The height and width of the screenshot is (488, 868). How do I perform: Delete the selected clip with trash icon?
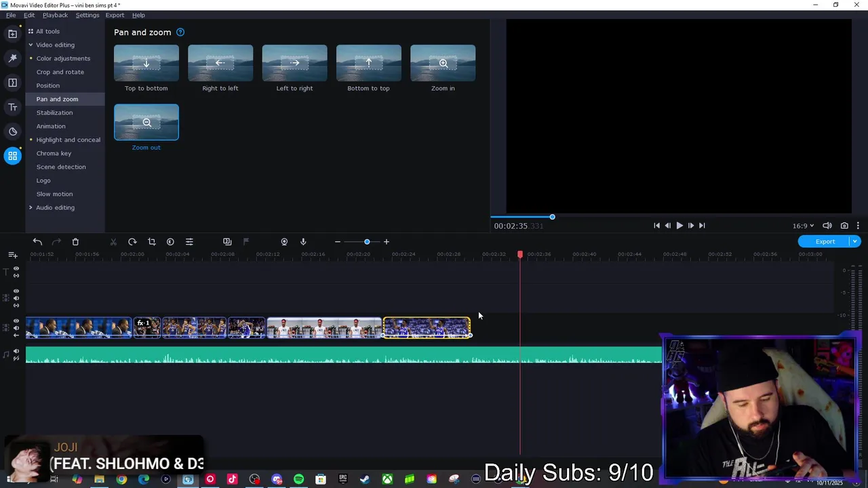pos(75,242)
